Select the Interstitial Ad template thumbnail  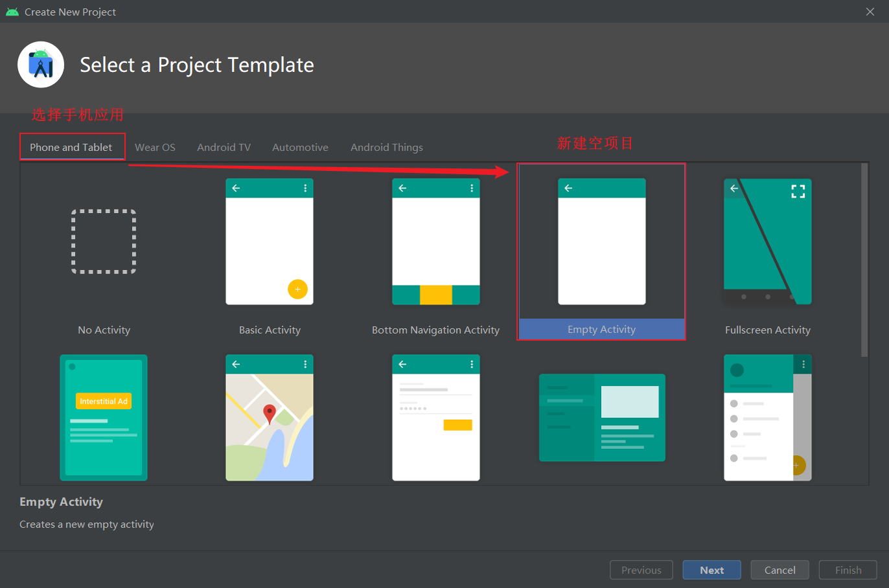tap(104, 418)
